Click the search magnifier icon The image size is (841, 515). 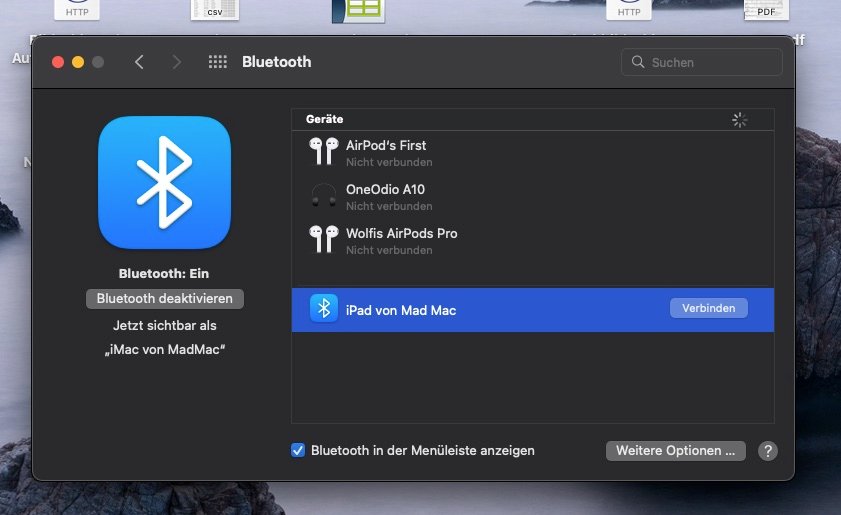point(638,62)
